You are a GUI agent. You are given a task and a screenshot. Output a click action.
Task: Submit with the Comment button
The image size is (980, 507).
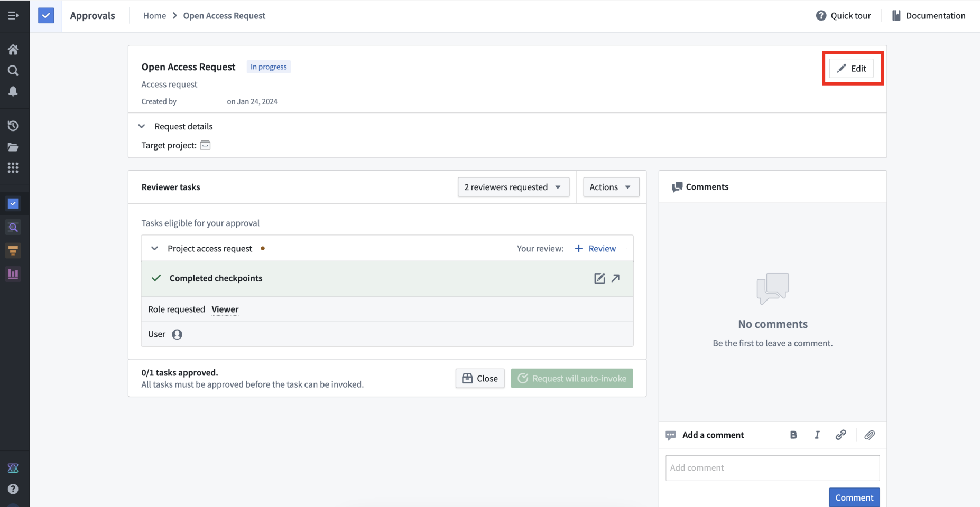(x=854, y=497)
